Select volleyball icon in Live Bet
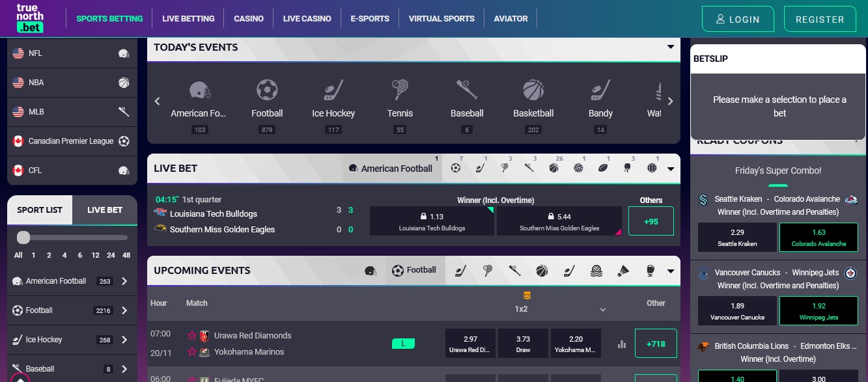This screenshot has height=382, width=868. tap(578, 168)
